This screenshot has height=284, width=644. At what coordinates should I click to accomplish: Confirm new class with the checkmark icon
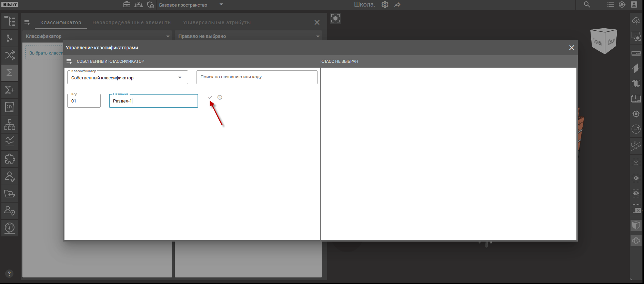pyautogui.click(x=210, y=97)
